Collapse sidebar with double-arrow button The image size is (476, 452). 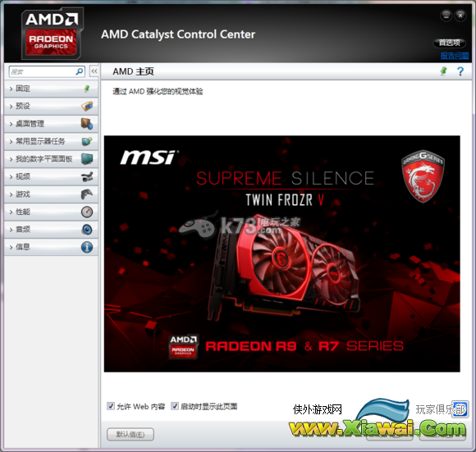(94, 71)
